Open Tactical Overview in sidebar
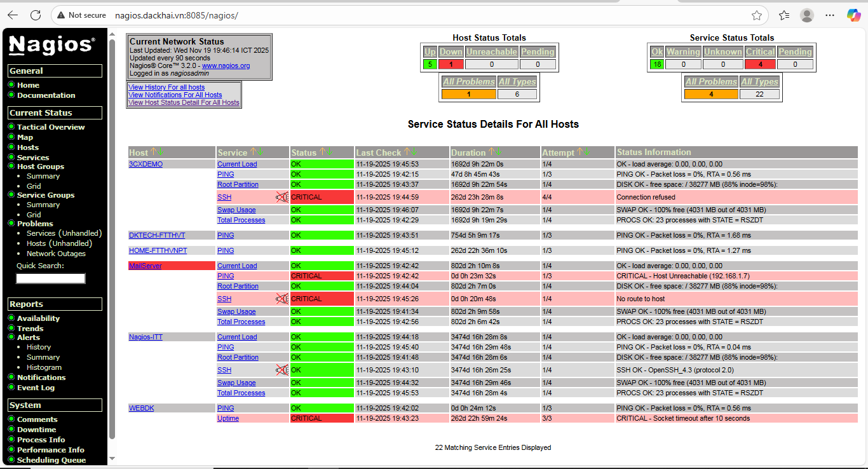Viewport: 868px width, 469px height. [x=51, y=127]
